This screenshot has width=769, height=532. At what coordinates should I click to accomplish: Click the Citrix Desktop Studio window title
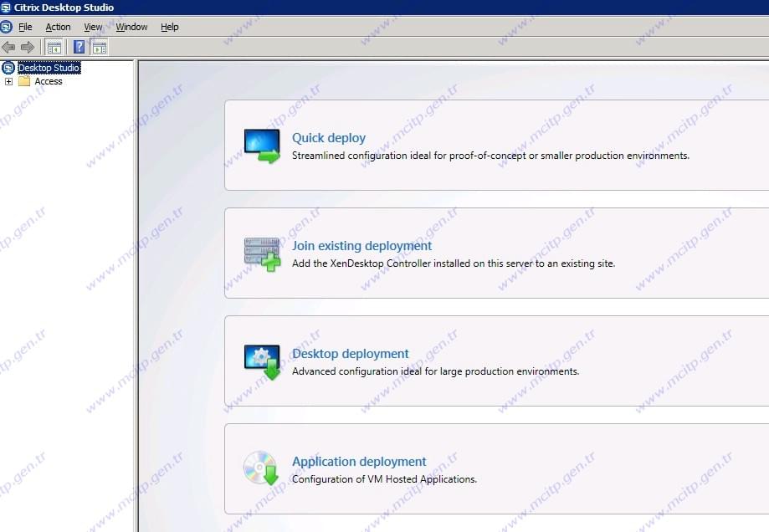tap(64, 8)
